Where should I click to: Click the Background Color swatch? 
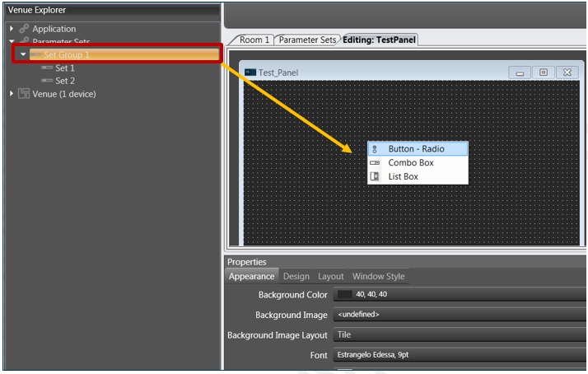[344, 294]
